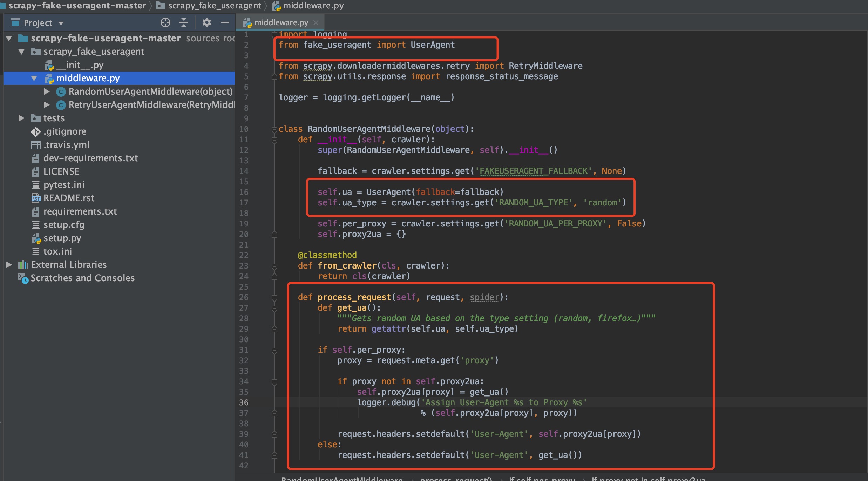Expand RetryUserAgentMiddleware class node

click(47, 105)
